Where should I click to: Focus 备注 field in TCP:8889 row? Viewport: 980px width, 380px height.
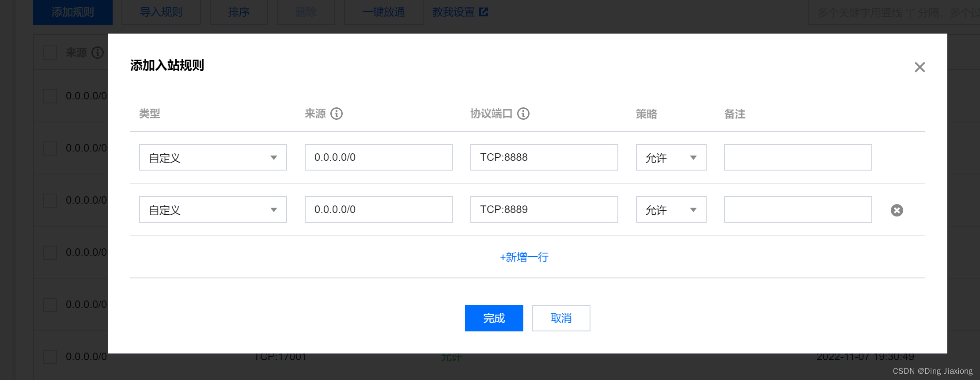(798, 209)
